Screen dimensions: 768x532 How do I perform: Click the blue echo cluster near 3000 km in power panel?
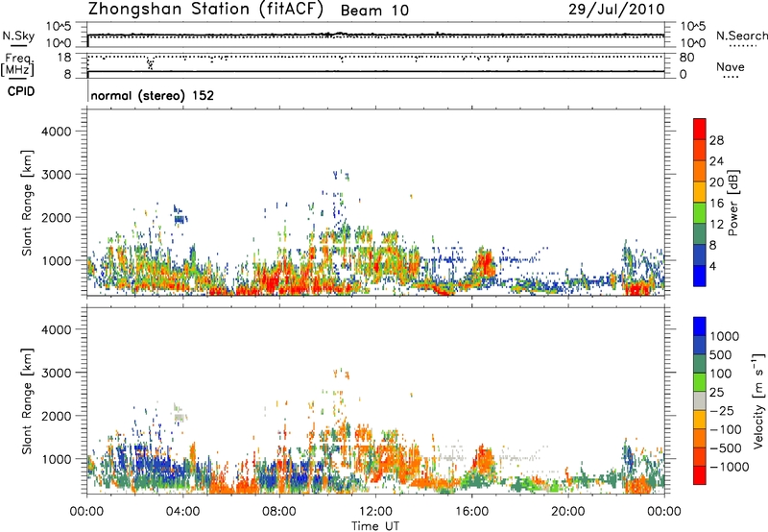[x=342, y=175]
